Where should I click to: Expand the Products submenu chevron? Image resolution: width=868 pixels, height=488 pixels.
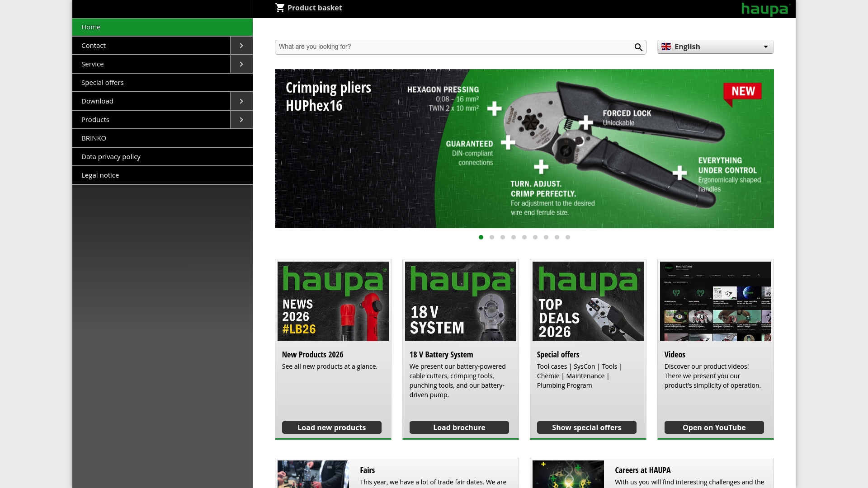tap(242, 119)
